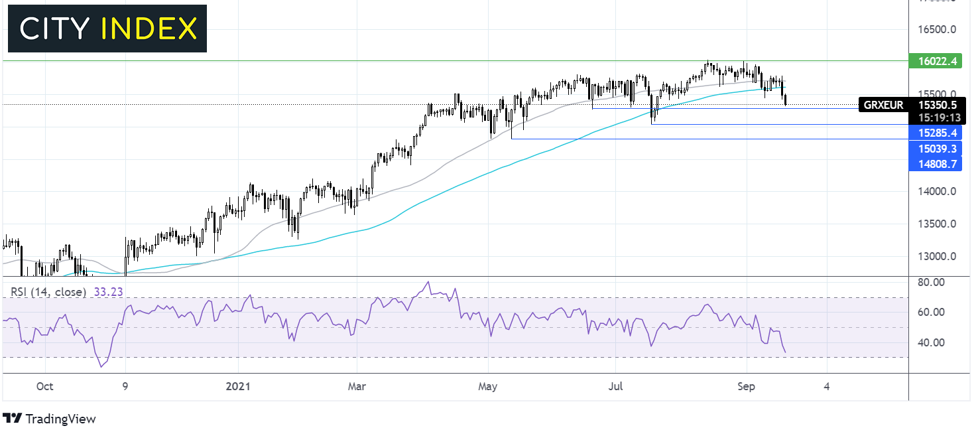Screen dimensions: 980x432
Task: Select the GRXEUR symbol label
Action: [883, 105]
